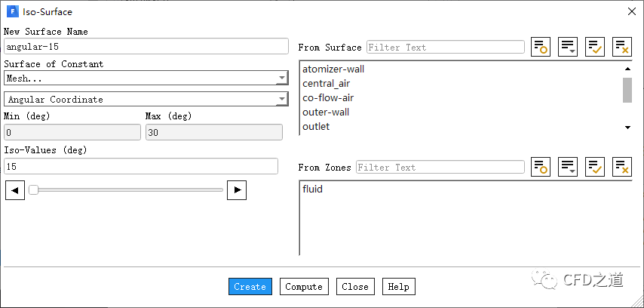Deselect all shown zones in From Zones
The image size is (644, 308).
(x=622, y=167)
